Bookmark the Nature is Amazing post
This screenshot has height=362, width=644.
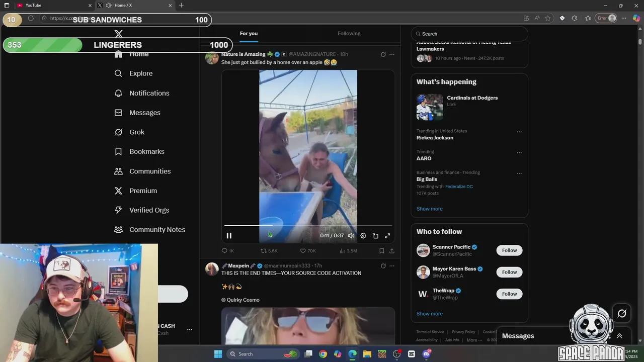pyautogui.click(x=381, y=250)
